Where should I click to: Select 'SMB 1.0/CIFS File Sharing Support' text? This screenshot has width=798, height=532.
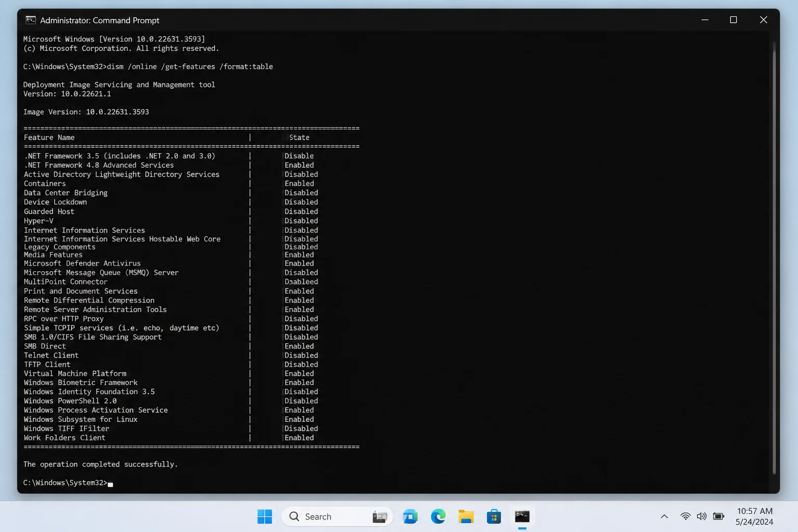(92, 337)
